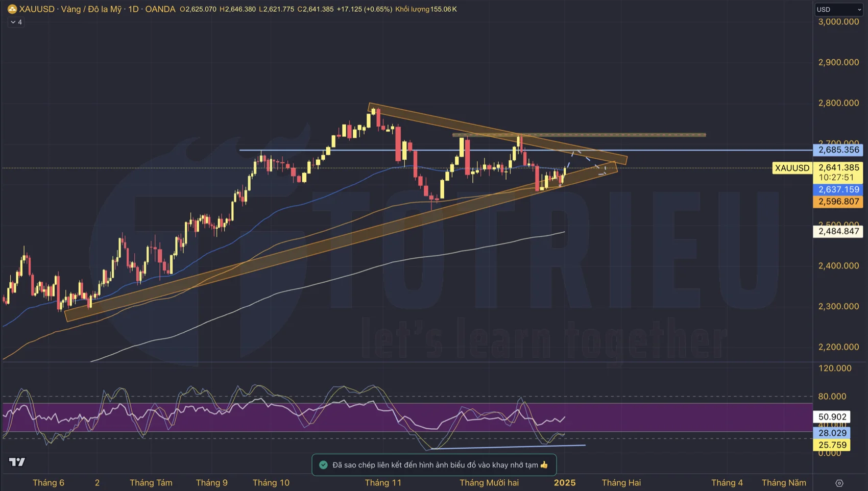The image size is (868, 491).
Task: Click the C2,641.385 close value in legend
Action: [316, 9]
